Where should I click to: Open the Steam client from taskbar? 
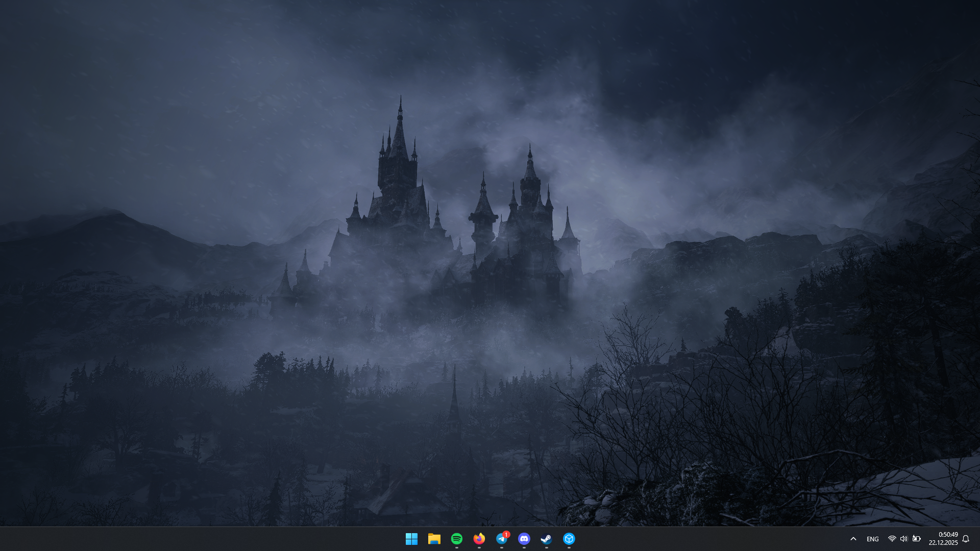point(546,539)
